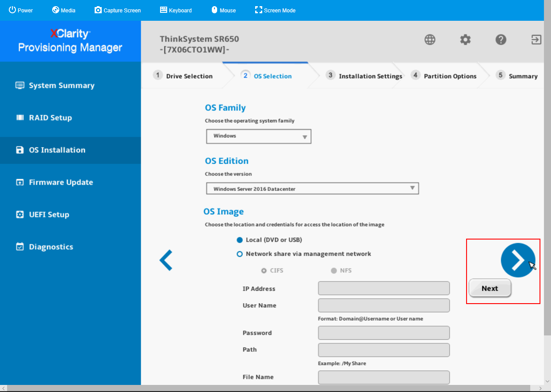Image resolution: width=551 pixels, height=392 pixels.
Task: Click the exit icon in the header
Action: point(536,40)
